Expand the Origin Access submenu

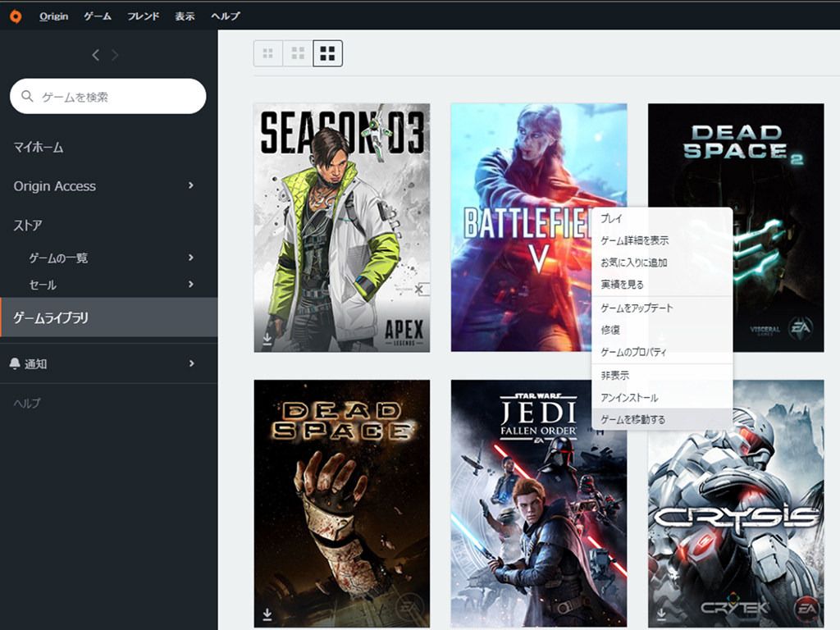point(190,186)
